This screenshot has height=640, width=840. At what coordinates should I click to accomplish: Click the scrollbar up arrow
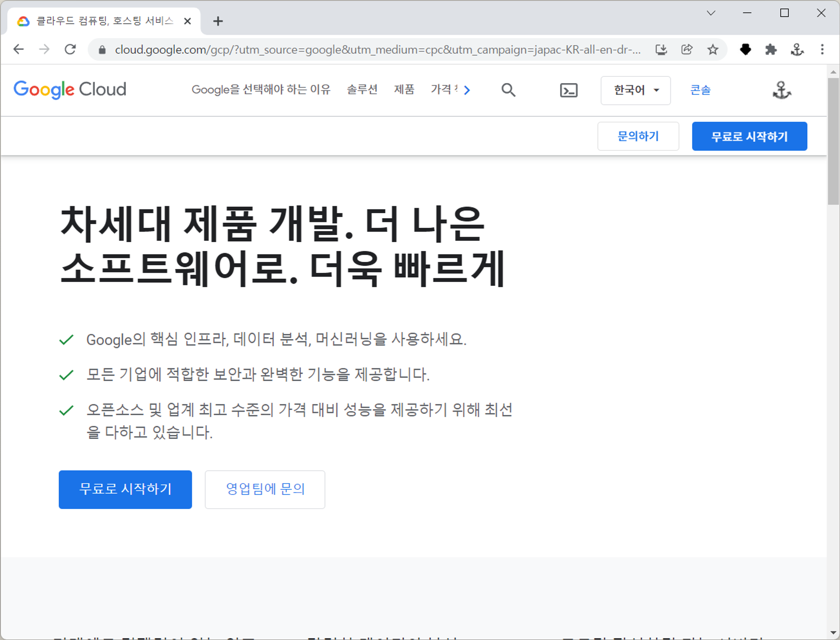[833, 72]
